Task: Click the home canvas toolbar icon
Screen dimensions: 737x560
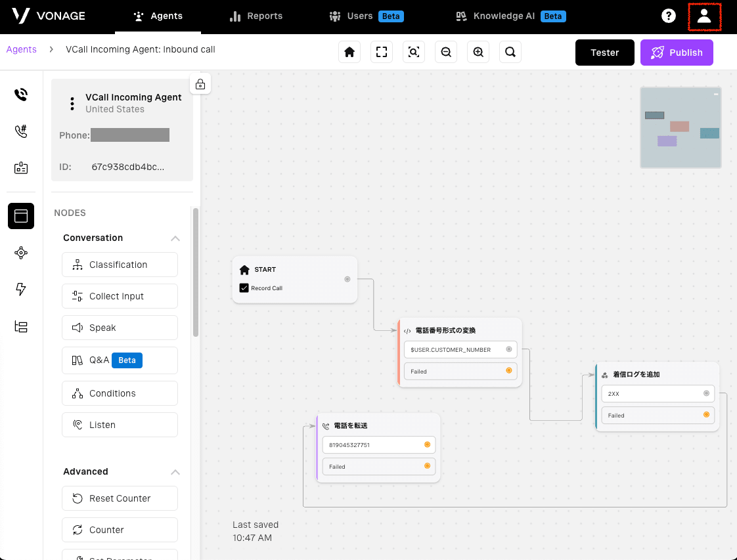Action: coord(349,52)
